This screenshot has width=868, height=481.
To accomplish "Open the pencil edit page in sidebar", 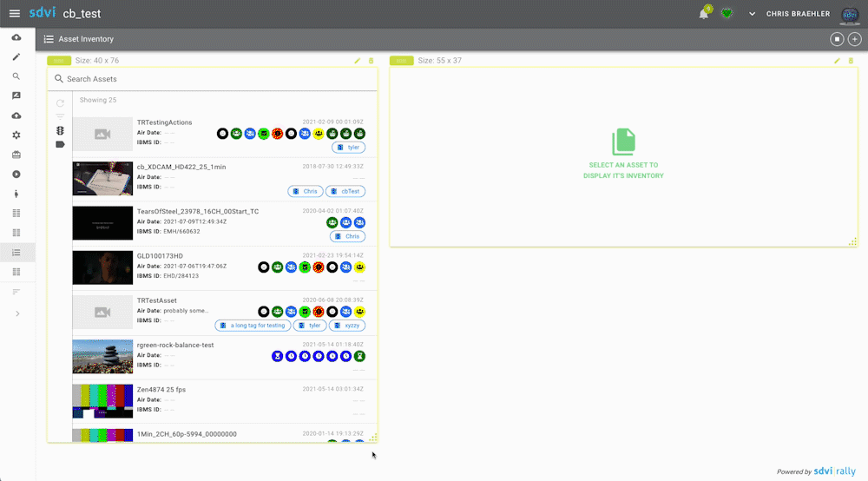I will pos(16,57).
